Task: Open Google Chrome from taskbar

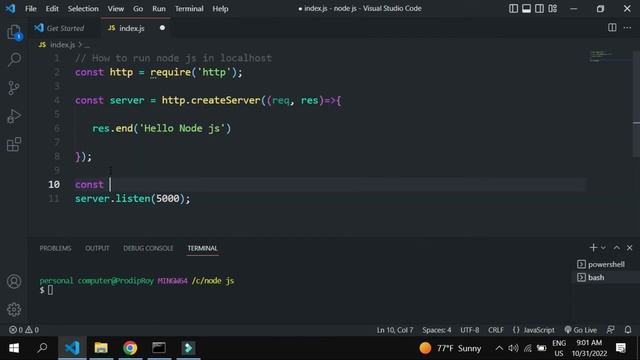Action: point(130,348)
